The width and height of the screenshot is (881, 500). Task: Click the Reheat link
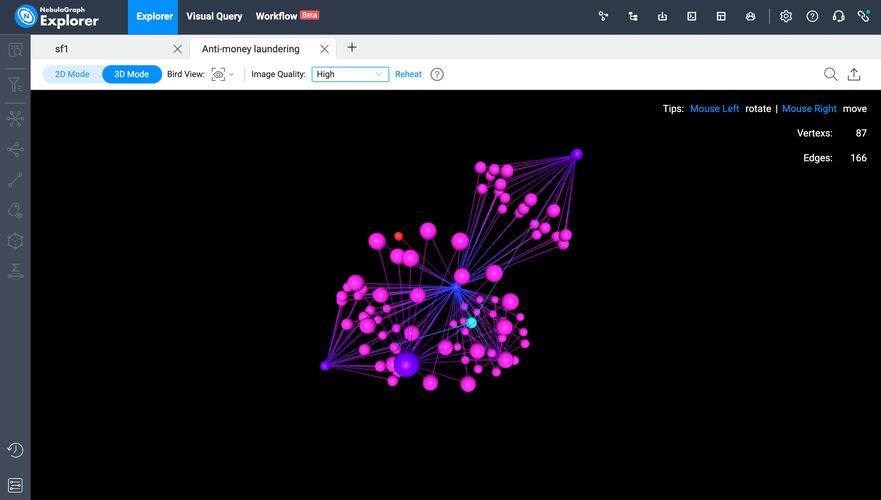(408, 74)
